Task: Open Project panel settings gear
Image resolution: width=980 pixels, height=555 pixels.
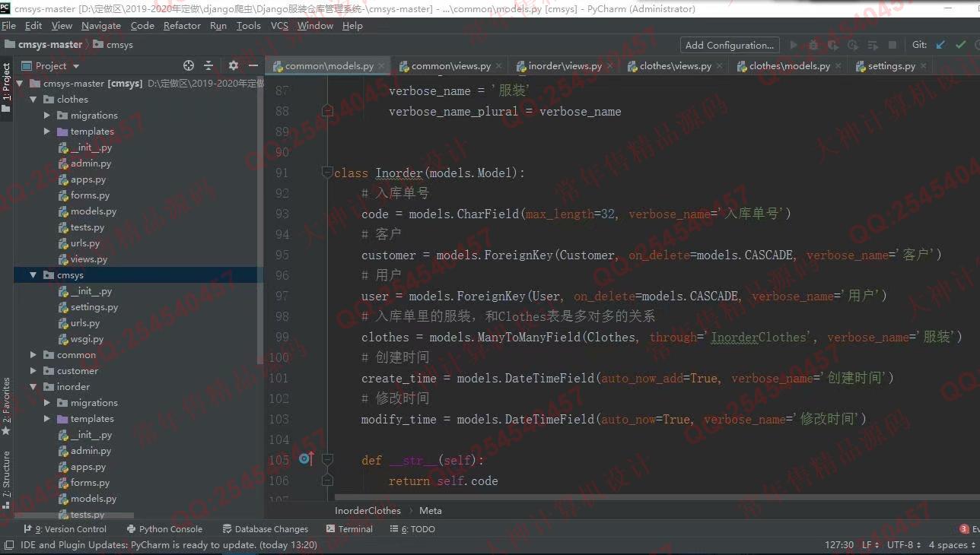Action: click(x=234, y=66)
